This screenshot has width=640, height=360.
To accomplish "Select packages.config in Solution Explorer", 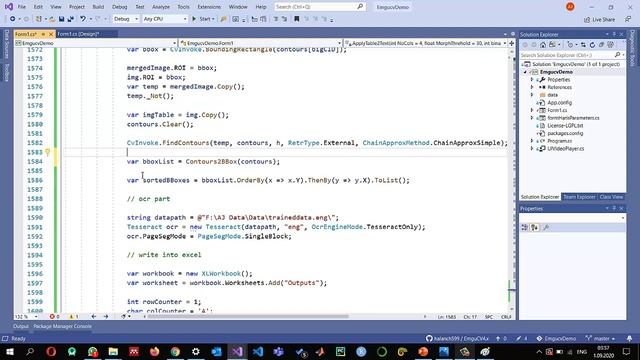I will pos(565,133).
